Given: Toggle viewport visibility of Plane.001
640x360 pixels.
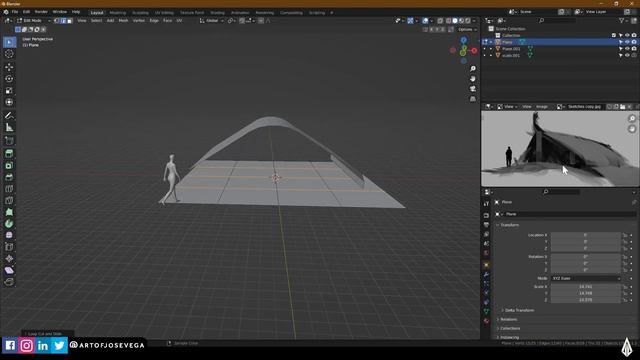Looking at the screenshot, I should 627,49.
